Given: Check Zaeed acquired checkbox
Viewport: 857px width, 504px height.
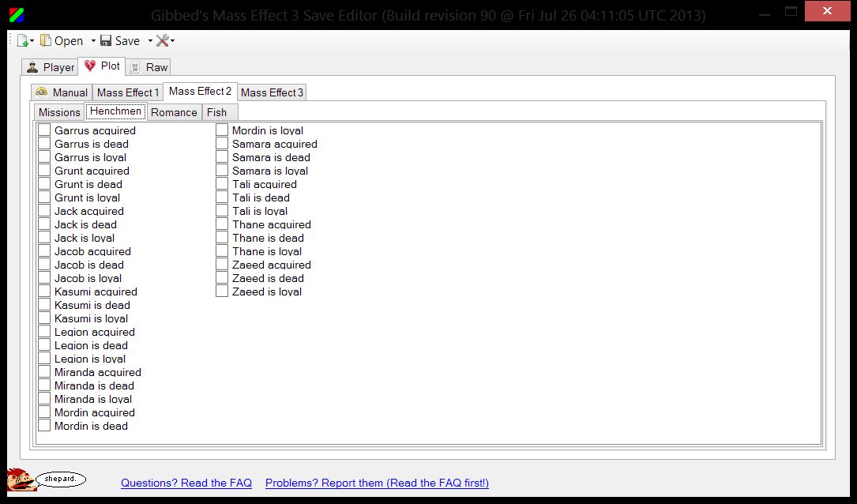Looking at the screenshot, I should point(222,265).
